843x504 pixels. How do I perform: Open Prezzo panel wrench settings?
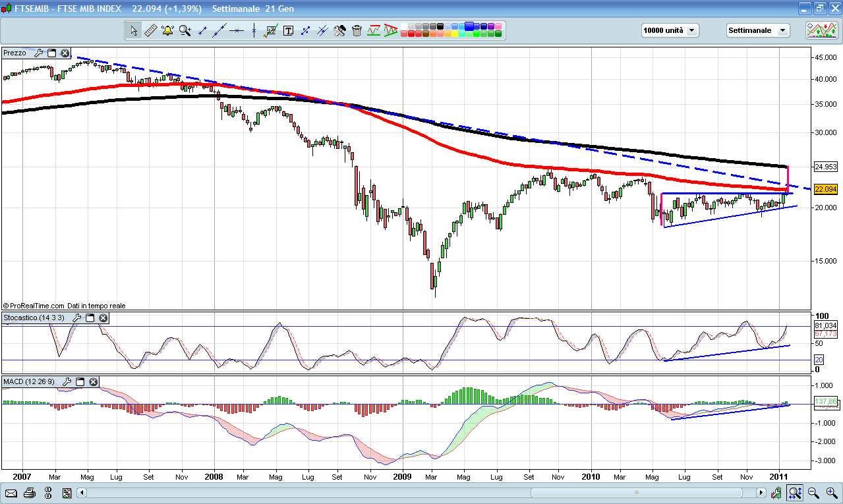pos(38,53)
